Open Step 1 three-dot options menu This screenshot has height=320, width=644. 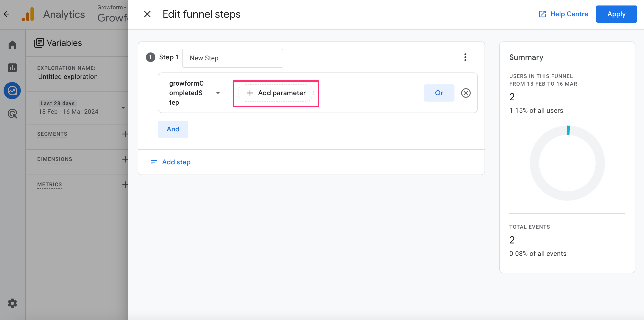pos(465,57)
